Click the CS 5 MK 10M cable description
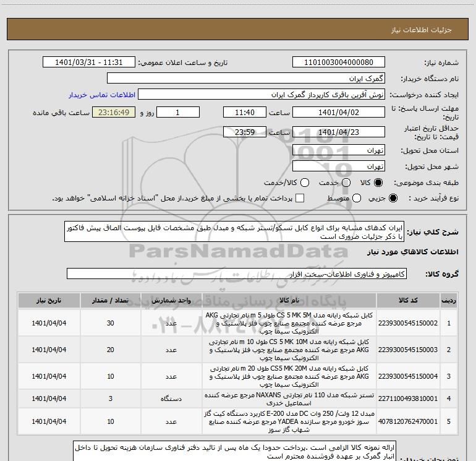This screenshot has width=476, height=461. (289, 350)
